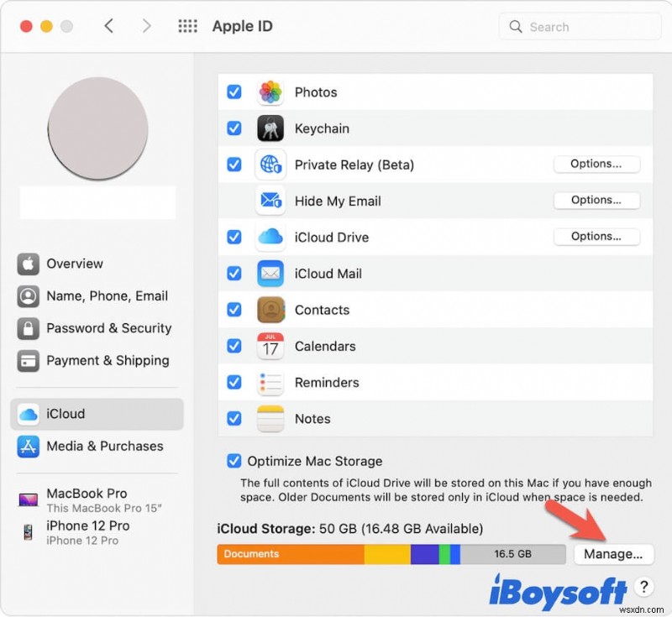Image resolution: width=672 pixels, height=617 pixels.
Task: Click the iCloud Mail icon
Action: click(270, 273)
